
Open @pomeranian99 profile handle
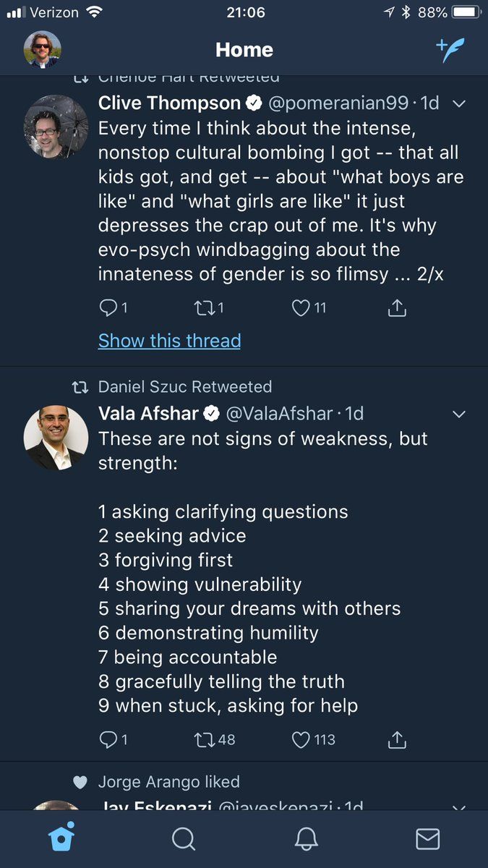tap(338, 103)
